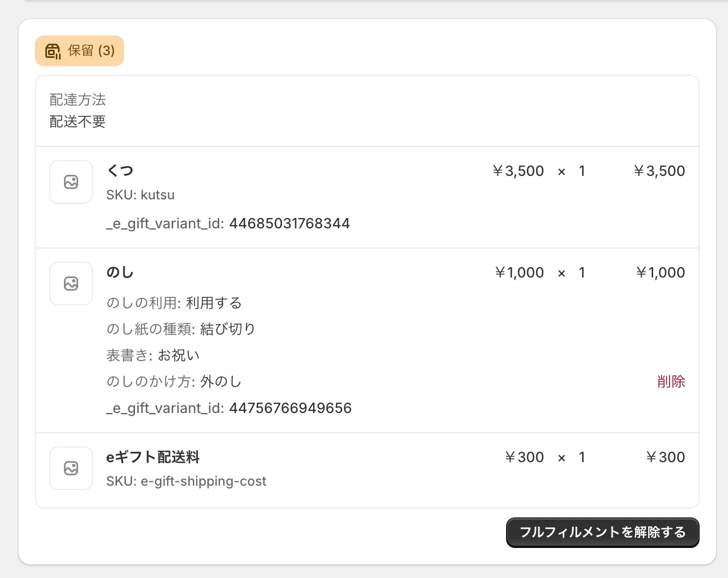
Task: Click the のし紙の種類 value 結び切り
Action: [x=227, y=329]
